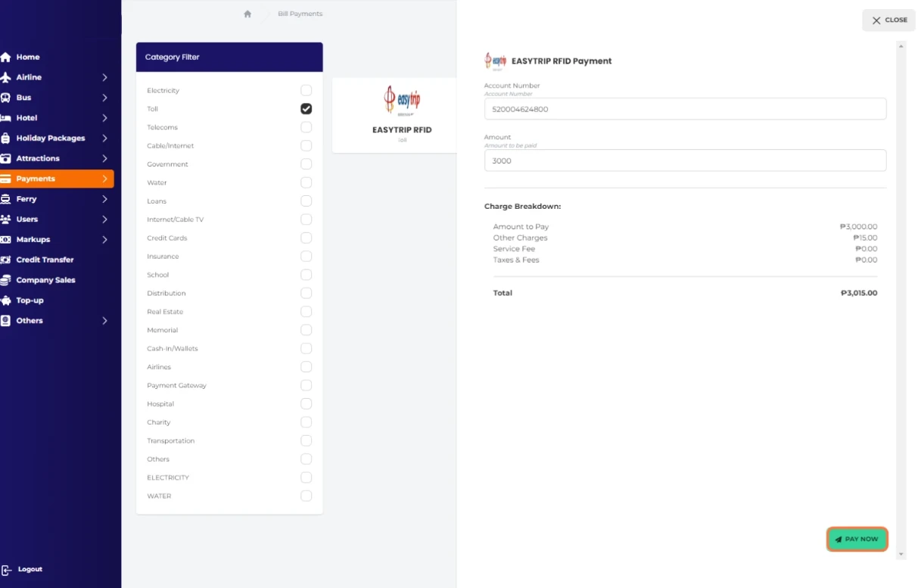This screenshot has height=588, width=924.
Task: Check the Telecoms category checkbox
Action: pyautogui.click(x=306, y=127)
